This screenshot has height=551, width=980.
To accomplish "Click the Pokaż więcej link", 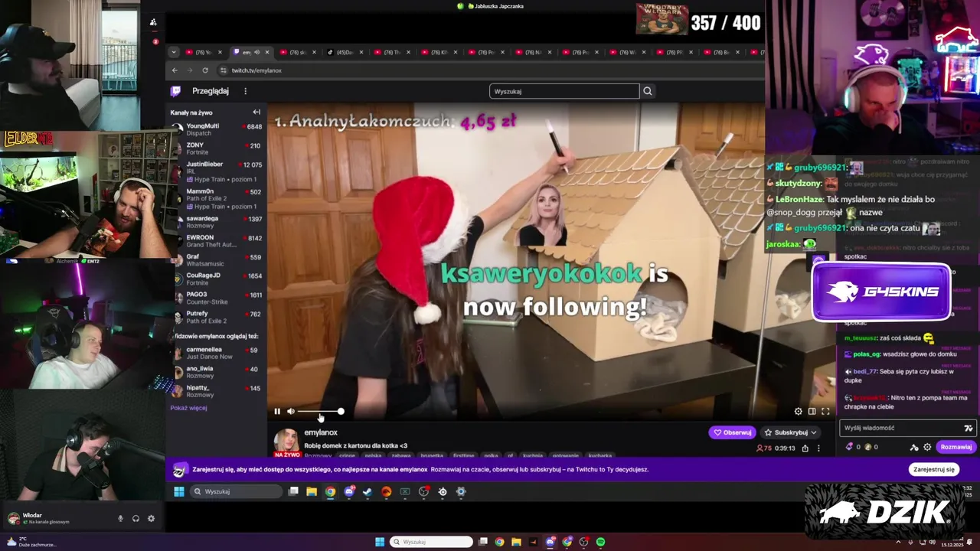I will tap(188, 408).
